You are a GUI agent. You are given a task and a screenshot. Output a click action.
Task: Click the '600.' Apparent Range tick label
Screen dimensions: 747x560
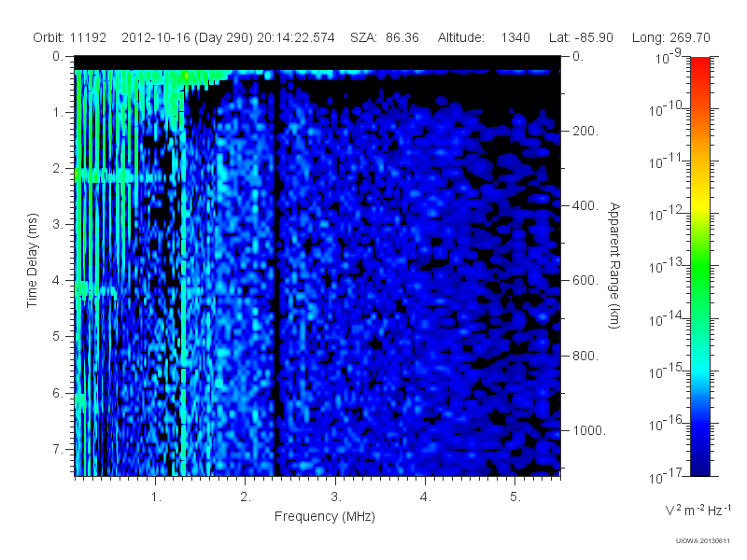click(585, 281)
